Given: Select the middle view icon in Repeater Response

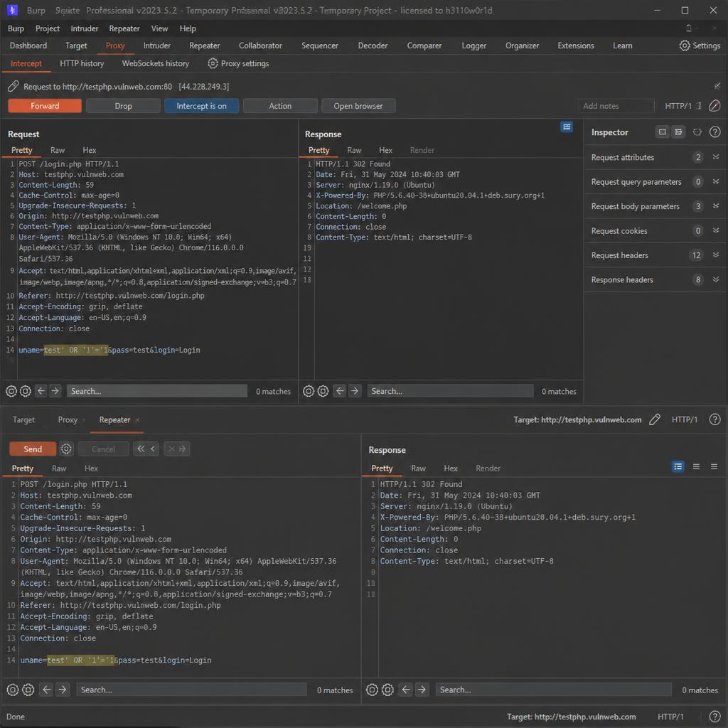Looking at the screenshot, I should coord(696,466).
